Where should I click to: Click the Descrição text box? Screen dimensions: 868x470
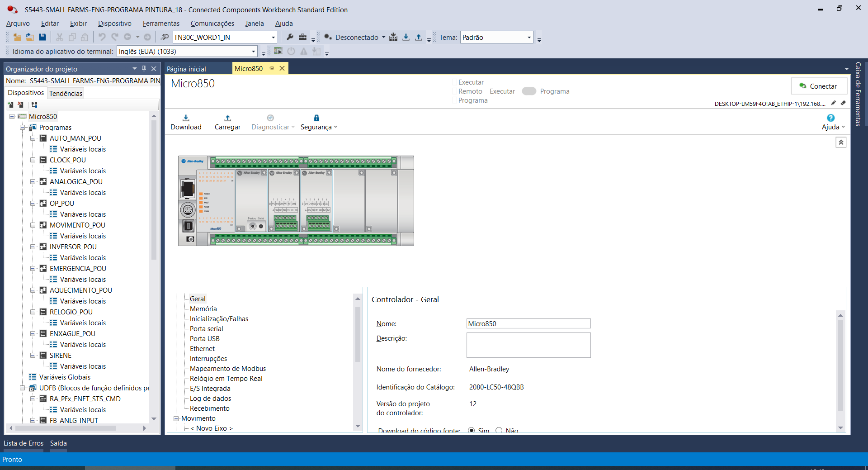528,345
